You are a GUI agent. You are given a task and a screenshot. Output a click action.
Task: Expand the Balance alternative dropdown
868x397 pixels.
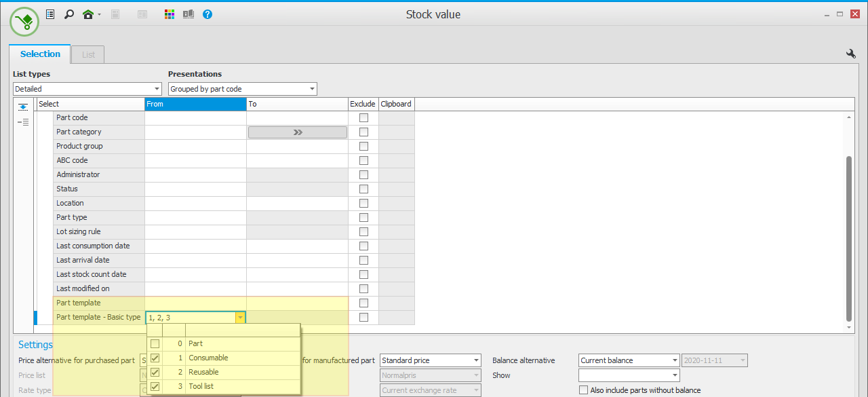click(674, 360)
